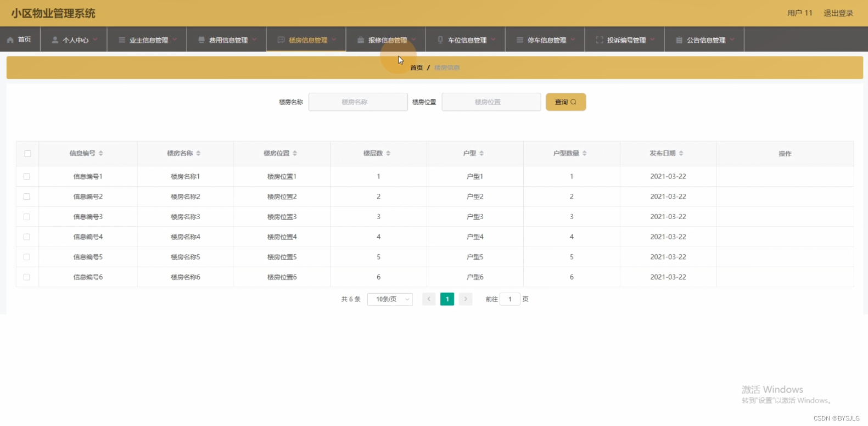868x426 pixels.
Task: Open the 车位信息管理 menu
Action: [466, 40]
